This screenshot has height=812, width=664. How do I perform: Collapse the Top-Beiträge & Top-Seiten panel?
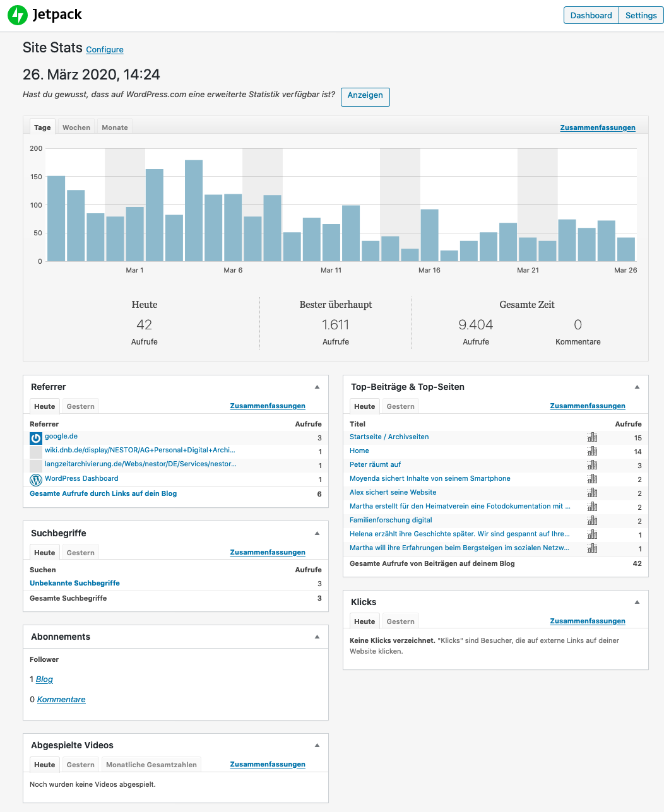click(x=637, y=387)
